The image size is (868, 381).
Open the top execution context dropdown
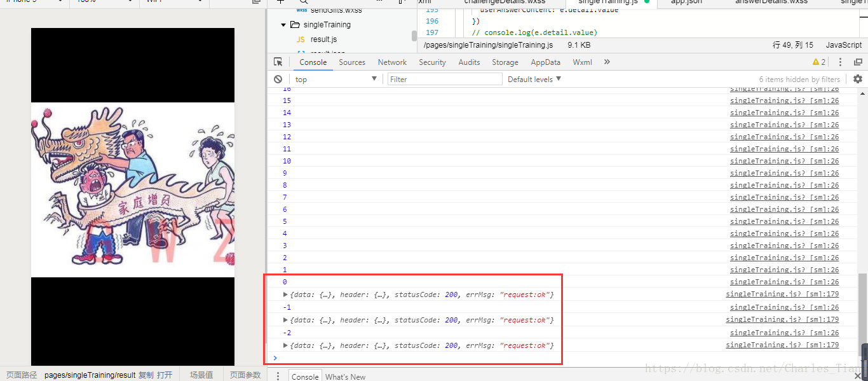336,79
